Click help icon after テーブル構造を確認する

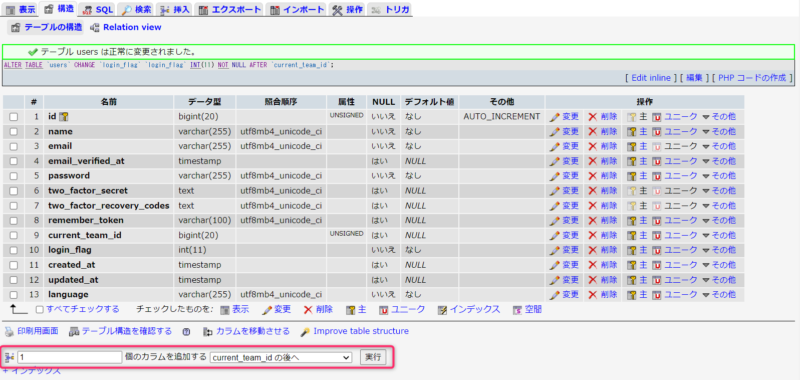coord(186,332)
